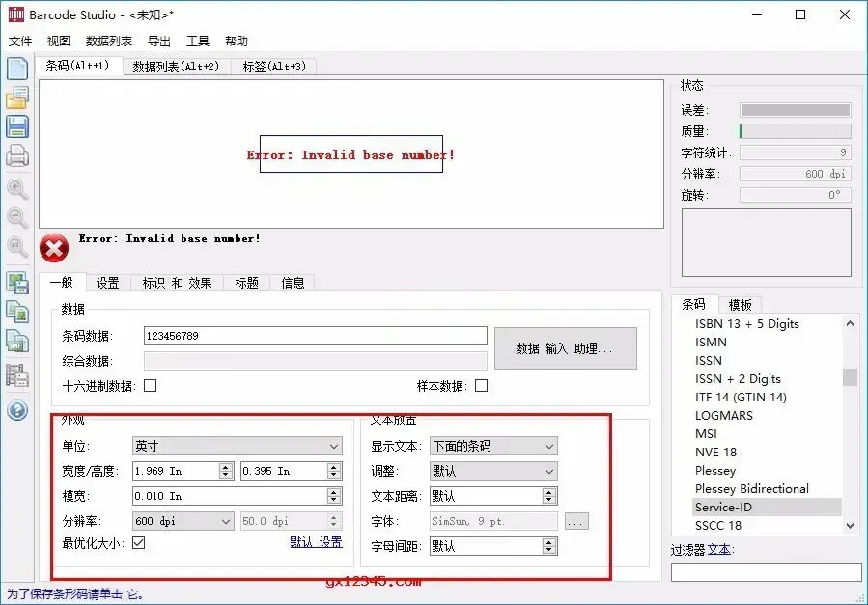Open the 视图 menu
This screenshot has width=868, height=605.
pyautogui.click(x=59, y=41)
